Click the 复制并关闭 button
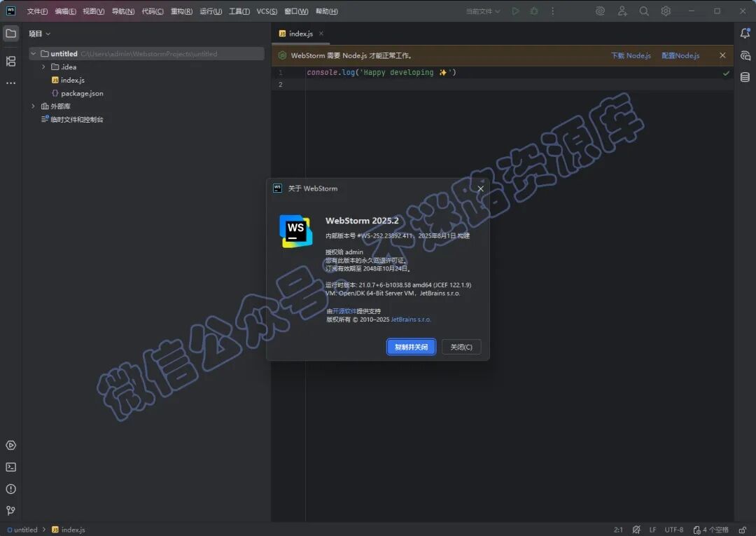 tap(411, 347)
